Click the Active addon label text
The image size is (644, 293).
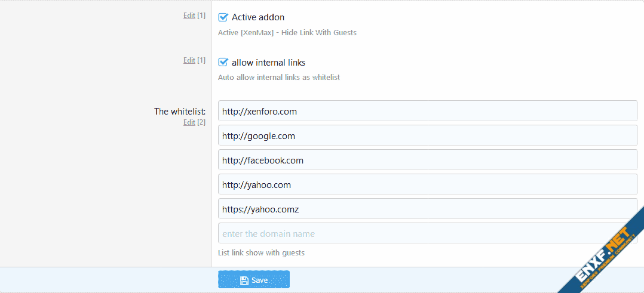click(x=258, y=17)
